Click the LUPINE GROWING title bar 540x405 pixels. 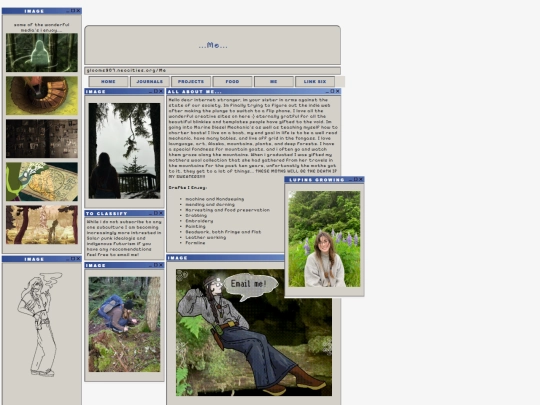click(x=324, y=179)
